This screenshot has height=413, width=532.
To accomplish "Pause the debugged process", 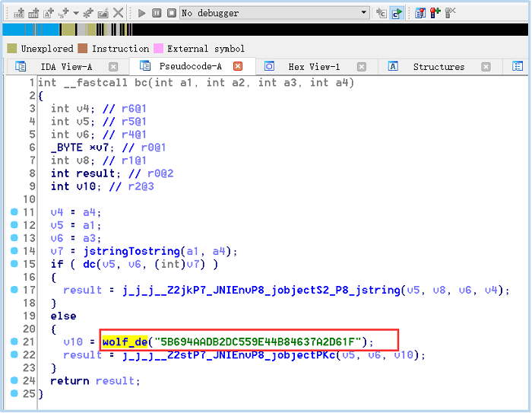I will [x=157, y=13].
